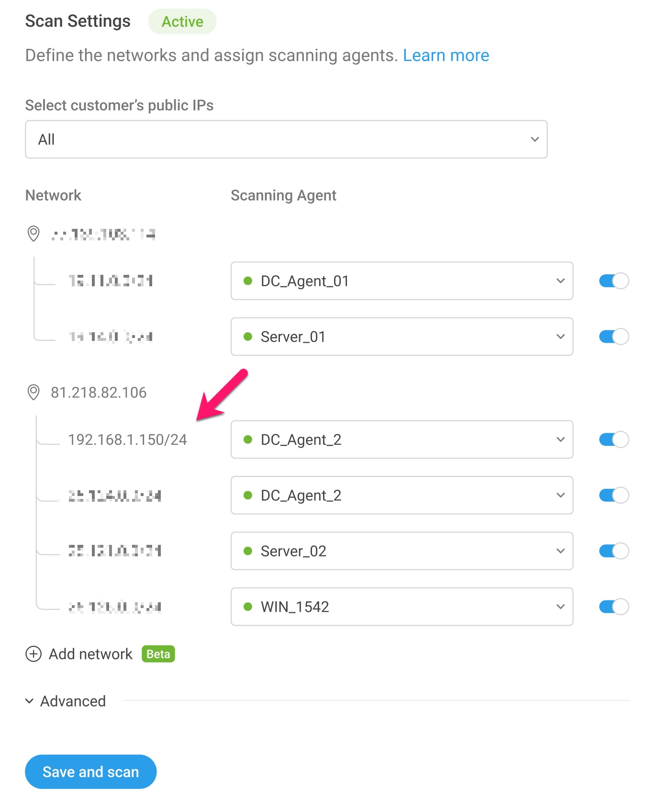Disable scanning for network 192.168.1.150/24
Viewport: 647px width, 812px height.
click(614, 440)
